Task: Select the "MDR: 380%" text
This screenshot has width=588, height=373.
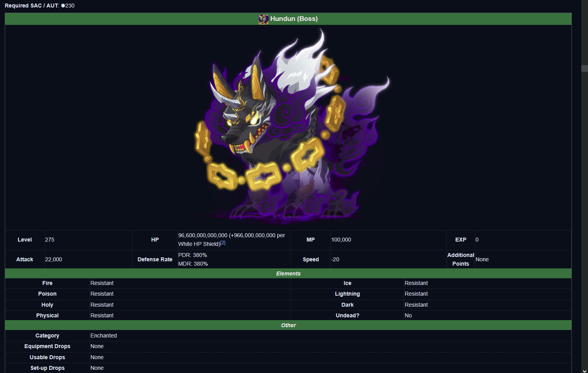Action: click(x=193, y=264)
